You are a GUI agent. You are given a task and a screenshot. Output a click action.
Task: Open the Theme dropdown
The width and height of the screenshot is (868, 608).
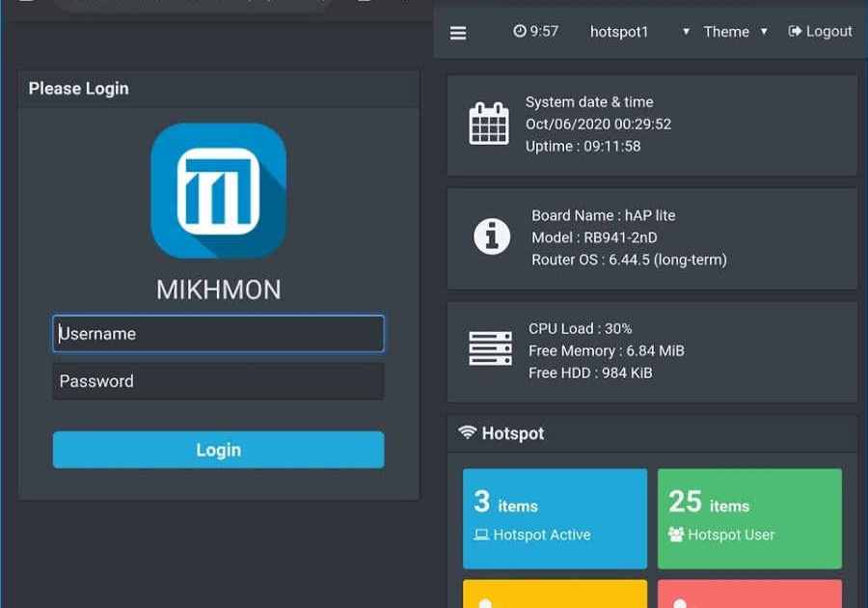tap(735, 32)
